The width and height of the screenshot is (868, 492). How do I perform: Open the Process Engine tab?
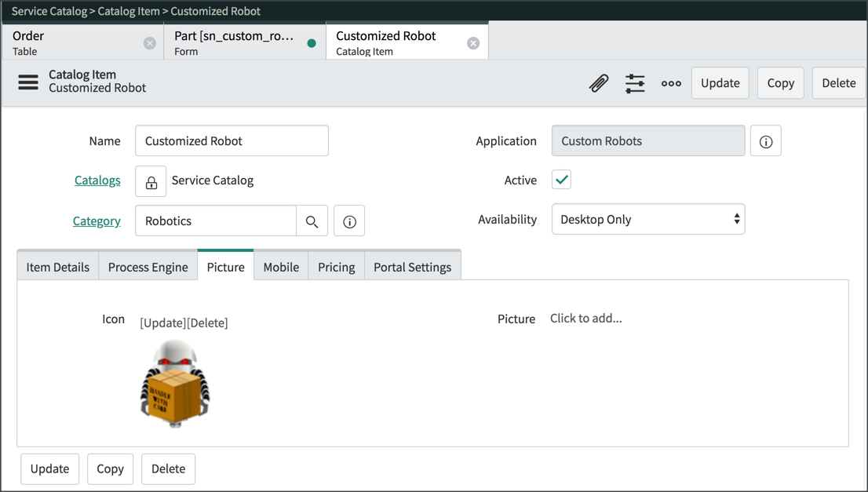click(148, 267)
